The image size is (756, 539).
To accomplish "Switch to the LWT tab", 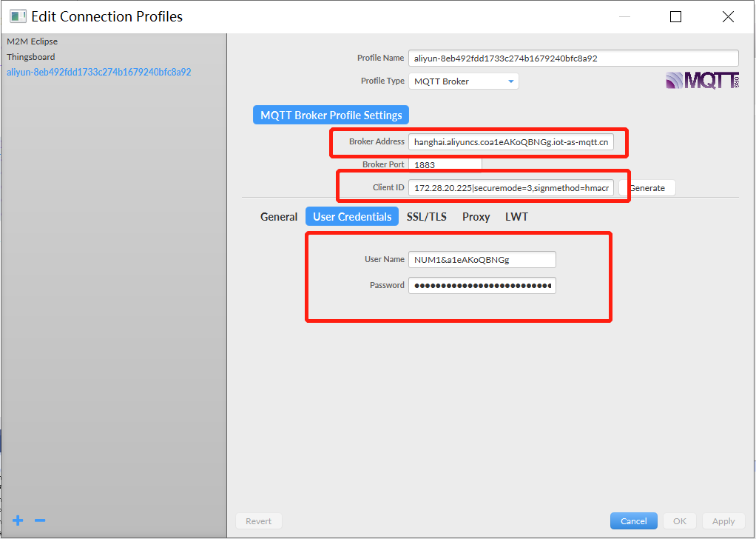I will (516, 217).
